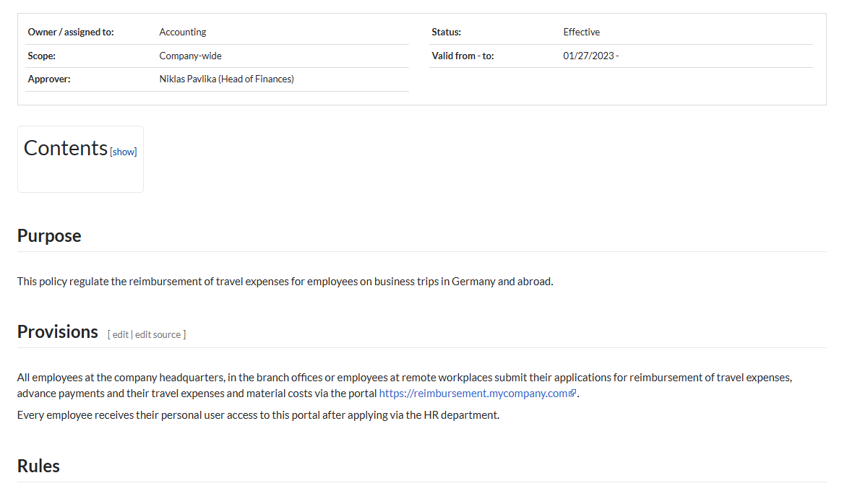Click the 'All employees at the company headquarters' paragraph
The width and height of the screenshot is (847, 504).
[405, 386]
